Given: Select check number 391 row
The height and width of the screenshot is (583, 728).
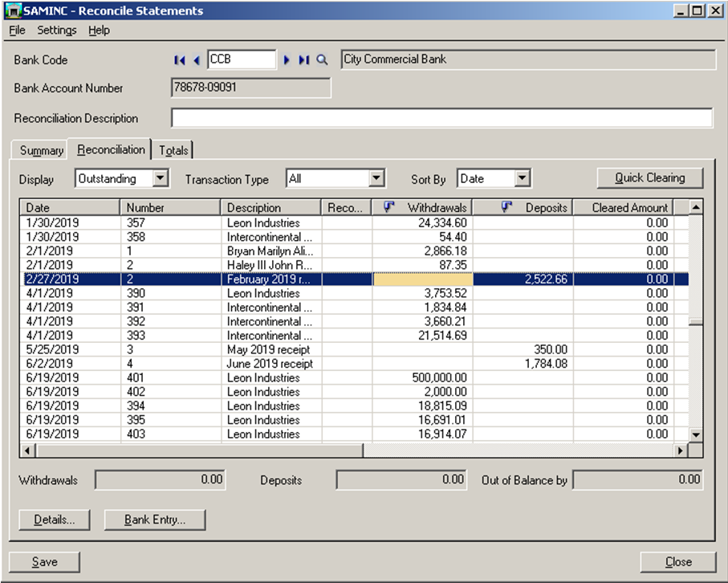Looking at the screenshot, I should tap(355, 307).
